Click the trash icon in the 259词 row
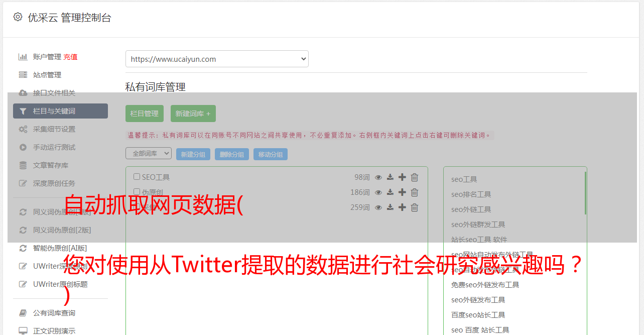 (415, 207)
